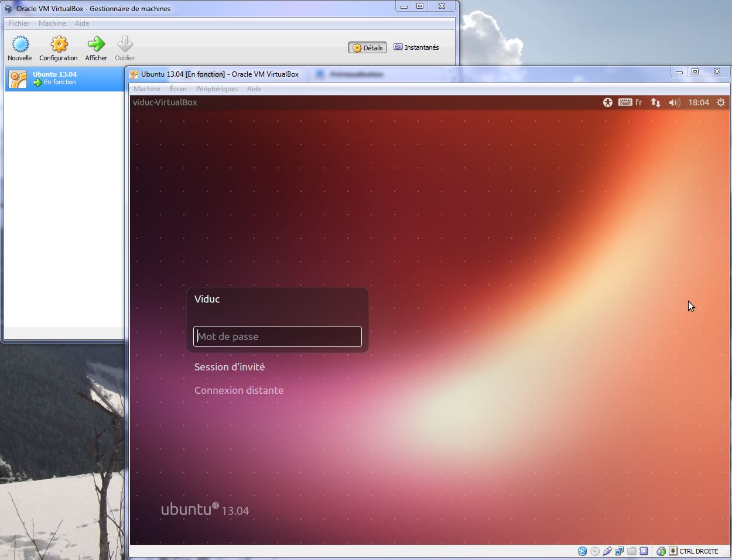This screenshot has width=732, height=560.
Task: Toggle the Détails view button
Action: click(367, 48)
